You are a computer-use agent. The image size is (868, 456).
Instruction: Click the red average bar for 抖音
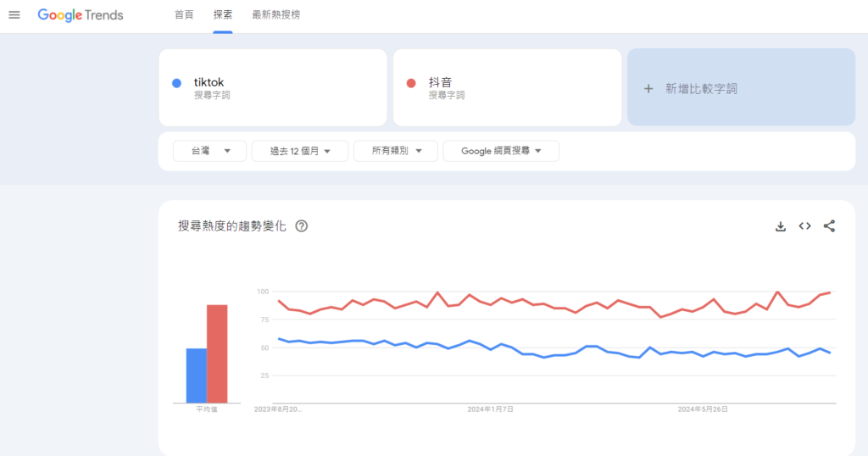[217, 354]
